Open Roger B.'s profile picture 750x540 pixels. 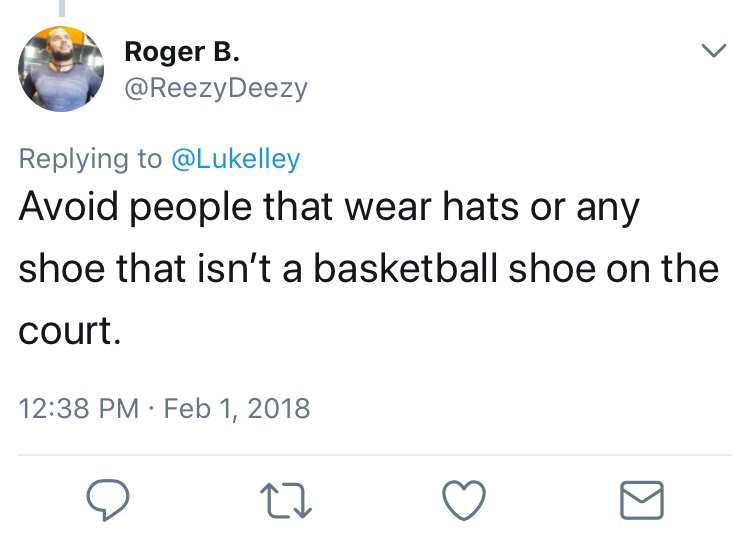pyautogui.click(x=62, y=69)
